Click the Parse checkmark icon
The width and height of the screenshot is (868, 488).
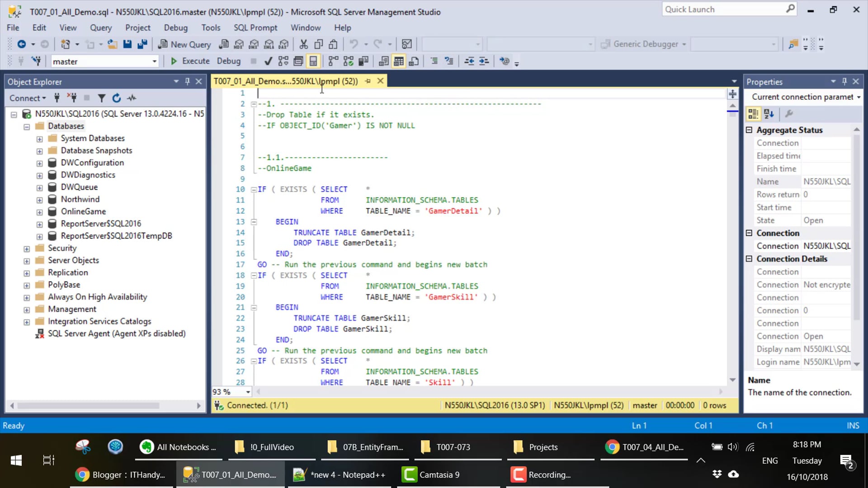268,61
